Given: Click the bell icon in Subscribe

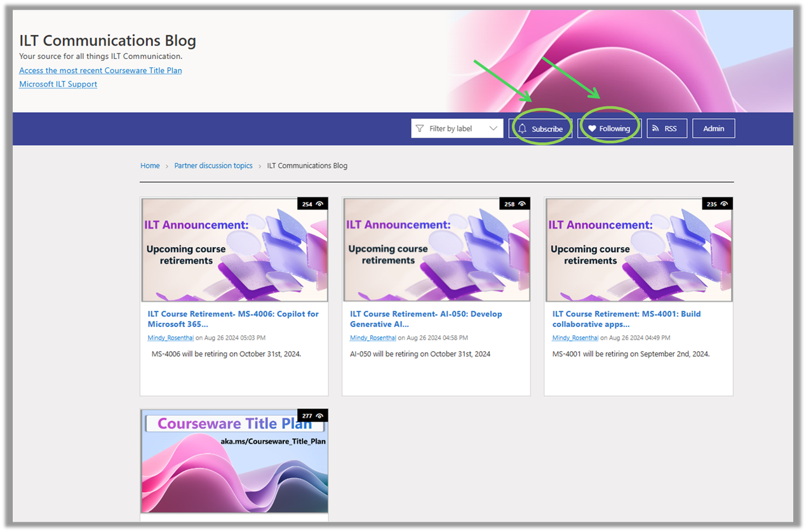Looking at the screenshot, I should [523, 129].
